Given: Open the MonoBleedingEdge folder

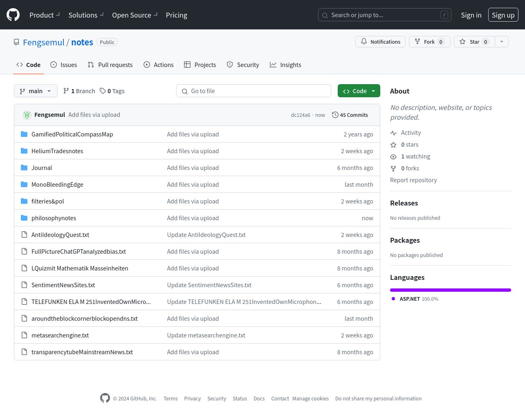Looking at the screenshot, I should pos(57,184).
